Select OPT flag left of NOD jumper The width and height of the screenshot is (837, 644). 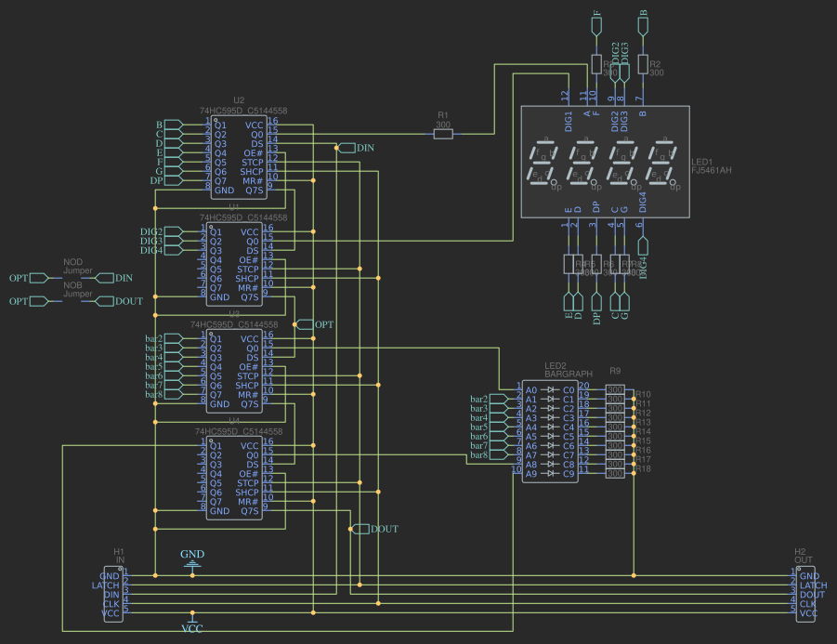(x=29, y=278)
